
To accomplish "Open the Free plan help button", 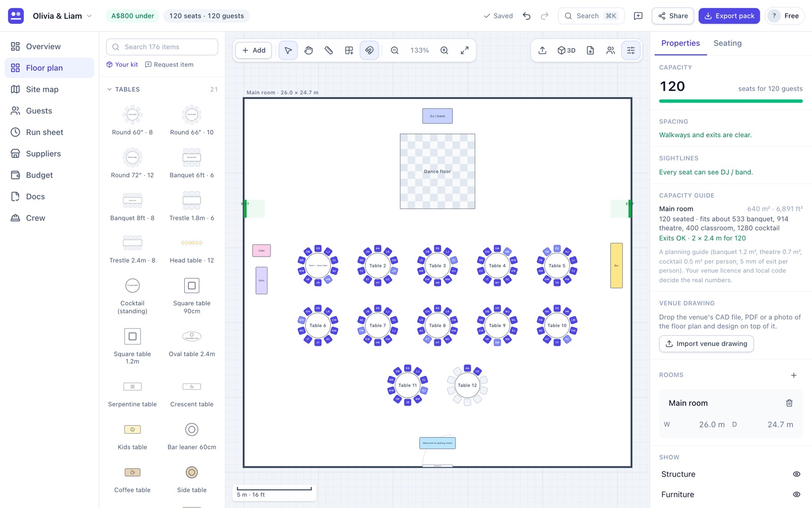I will [x=785, y=16].
